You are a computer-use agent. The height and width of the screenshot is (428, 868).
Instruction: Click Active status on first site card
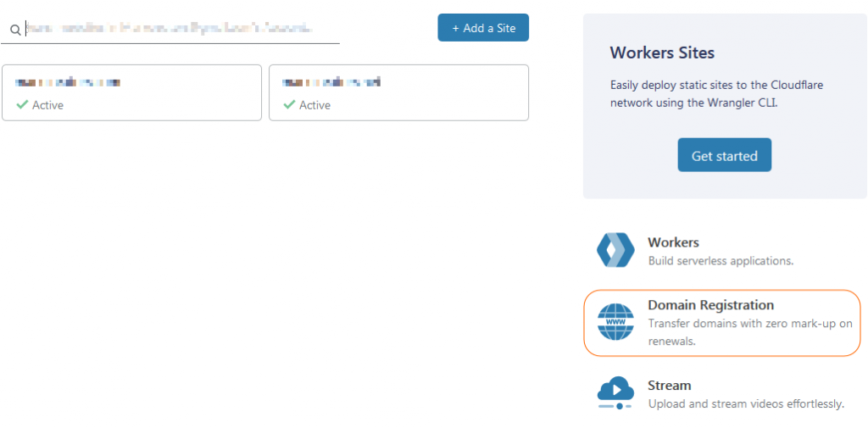[47, 105]
